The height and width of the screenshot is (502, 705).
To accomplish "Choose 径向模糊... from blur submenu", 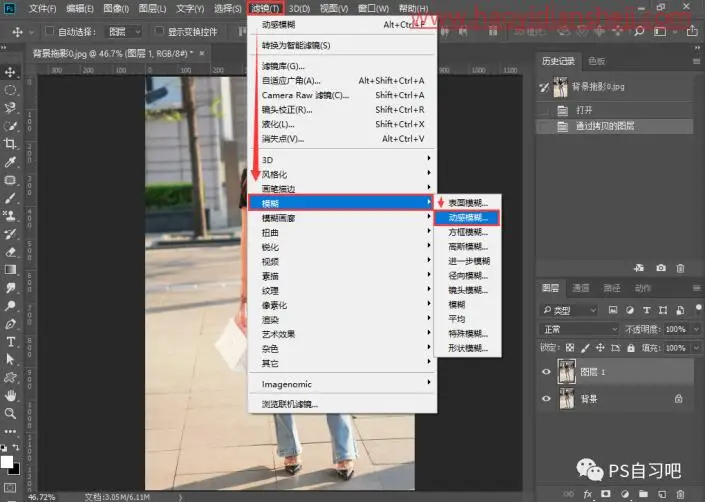I will pos(468,275).
